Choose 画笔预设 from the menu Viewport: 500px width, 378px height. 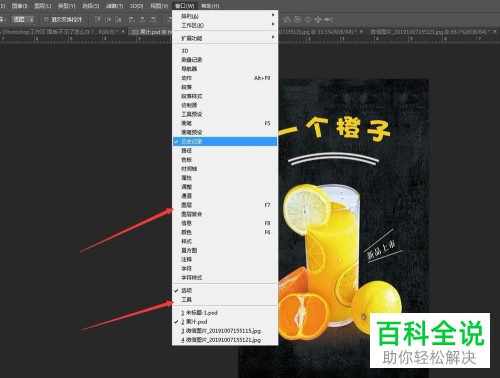click(x=225, y=132)
